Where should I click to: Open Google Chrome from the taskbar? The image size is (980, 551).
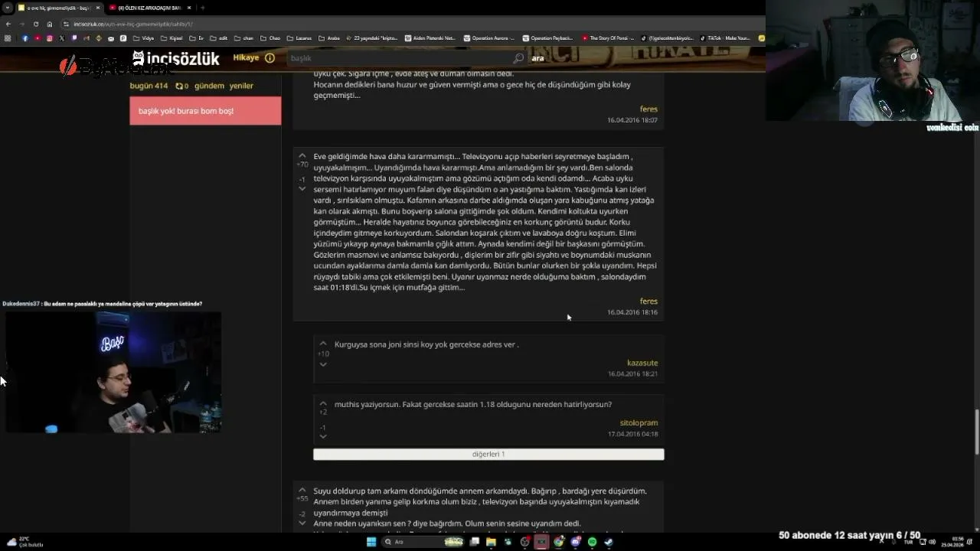tap(558, 542)
